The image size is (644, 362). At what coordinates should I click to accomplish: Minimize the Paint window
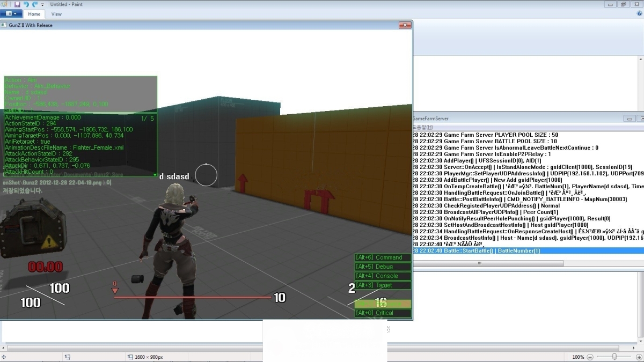(610, 4)
